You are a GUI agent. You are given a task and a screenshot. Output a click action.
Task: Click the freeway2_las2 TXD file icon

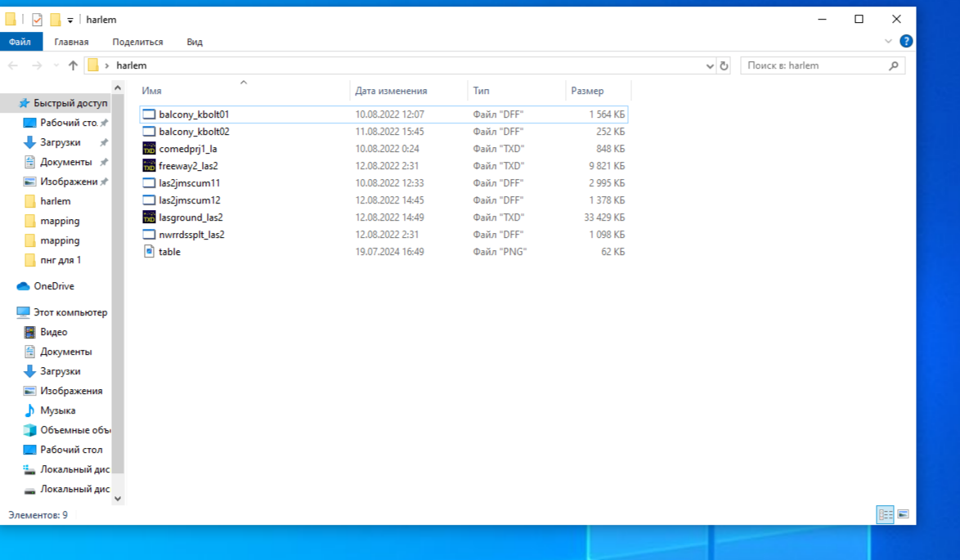(149, 166)
